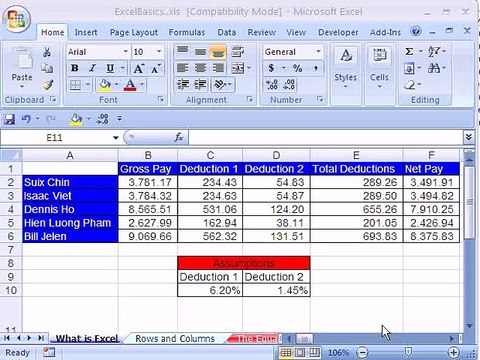Image resolution: width=480 pixels, height=360 pixels.
Task: Click the Wrap Text icon
Action: (x=238, y=52)
